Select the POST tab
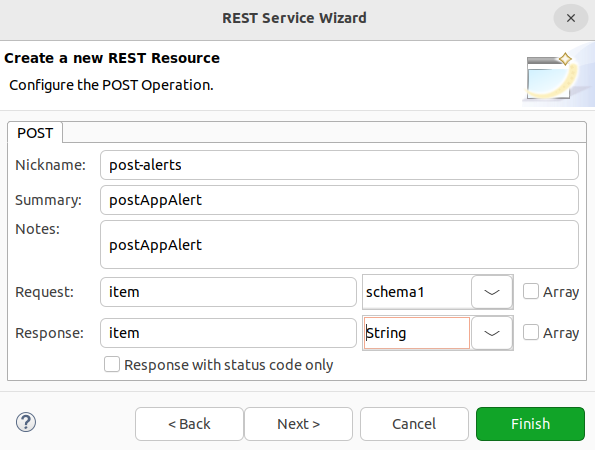 pos(35,133)
